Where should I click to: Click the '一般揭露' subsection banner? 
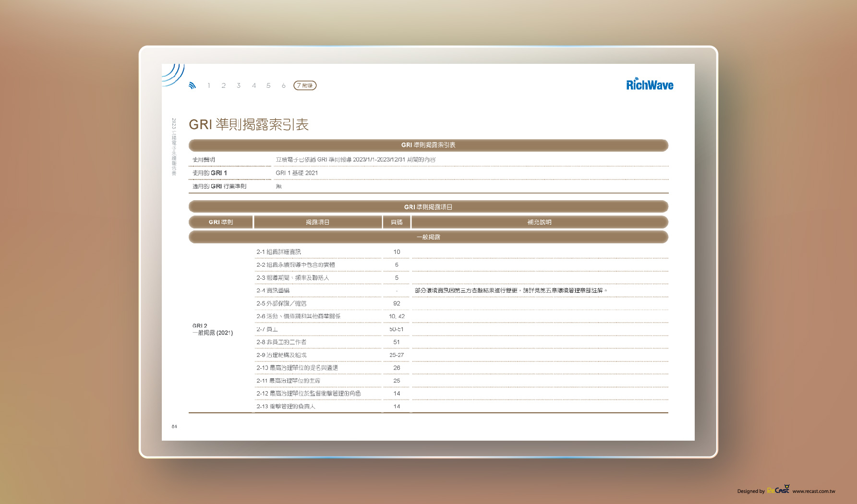pyautogui.click(x=428, y=237)
